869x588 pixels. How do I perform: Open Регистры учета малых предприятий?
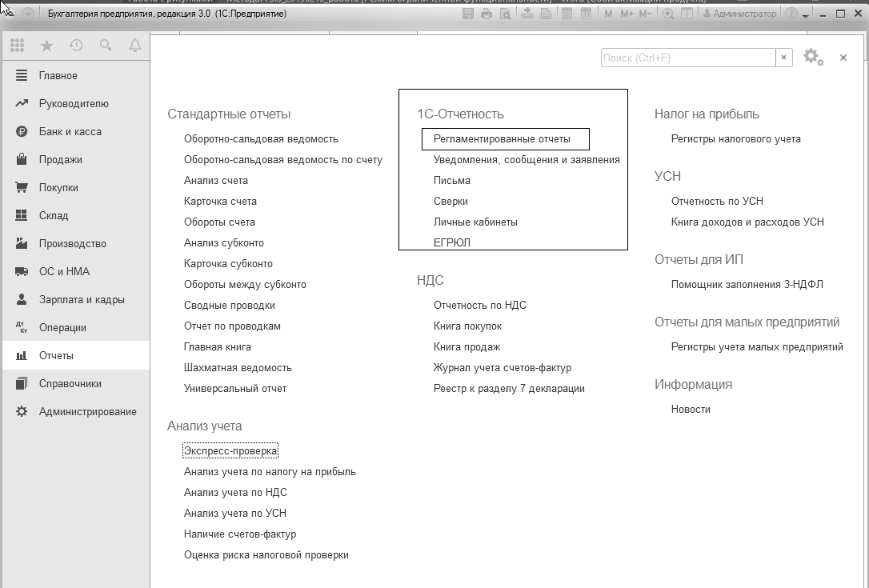coord(757,347)
